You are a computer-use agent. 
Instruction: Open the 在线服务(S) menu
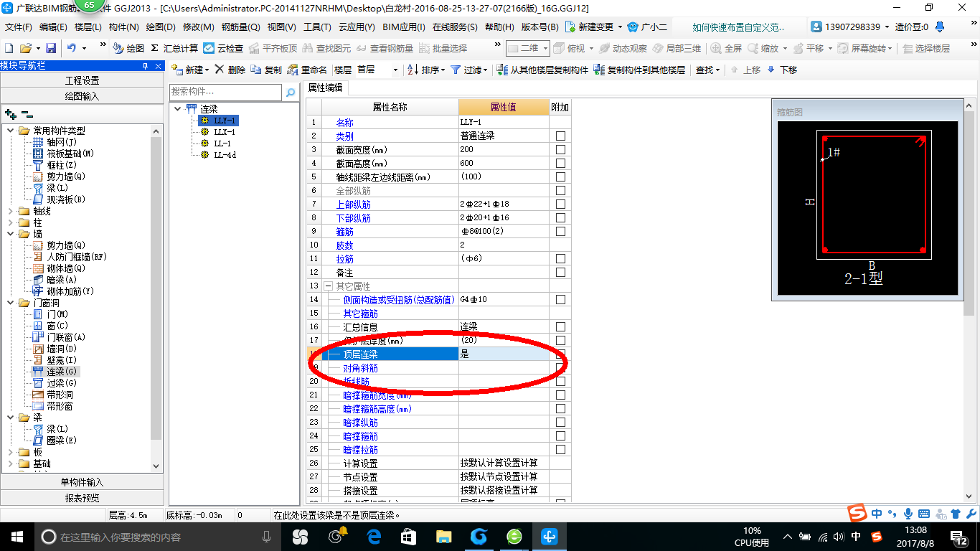tap(455, 27)
